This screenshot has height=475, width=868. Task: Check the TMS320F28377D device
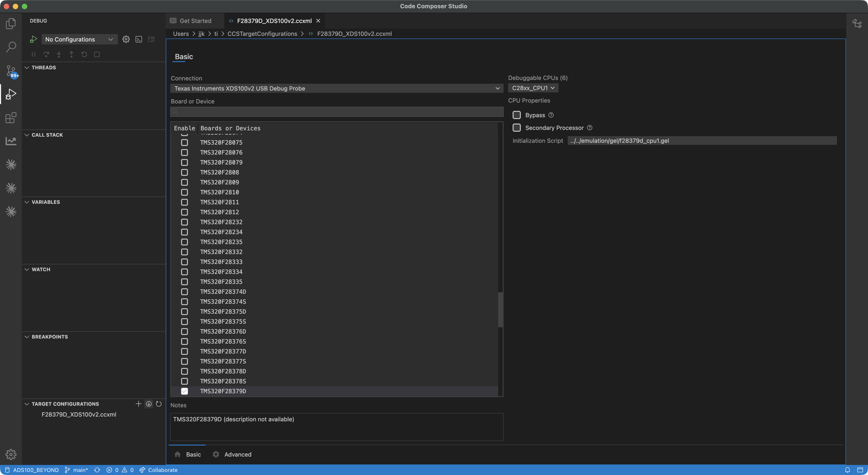pyautogui.click(x=184, y=351)
